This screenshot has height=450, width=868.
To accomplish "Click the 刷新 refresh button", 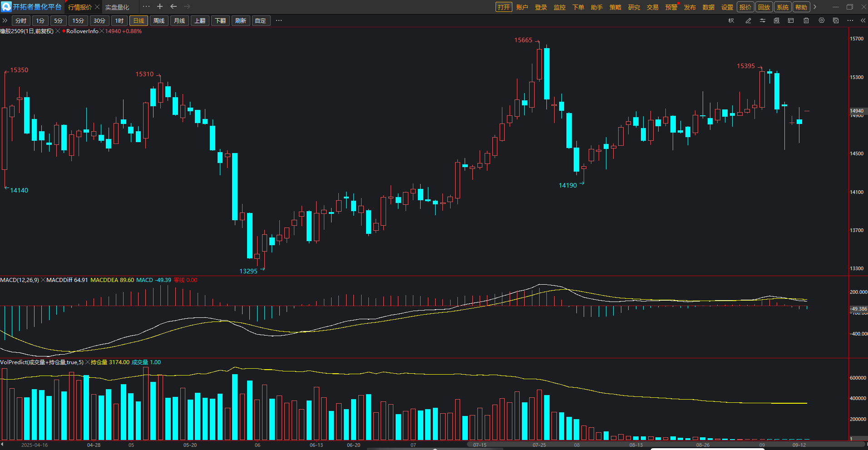I will [241, 21].
